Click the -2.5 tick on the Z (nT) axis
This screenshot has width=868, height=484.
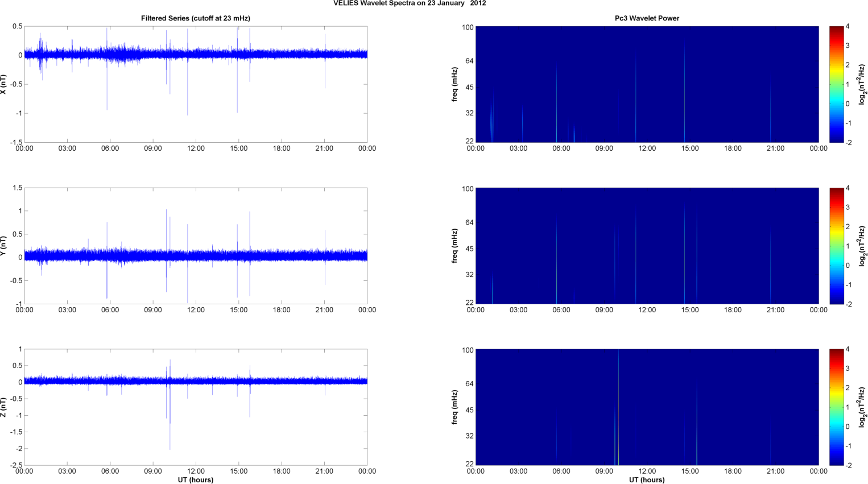click(16, 466)
